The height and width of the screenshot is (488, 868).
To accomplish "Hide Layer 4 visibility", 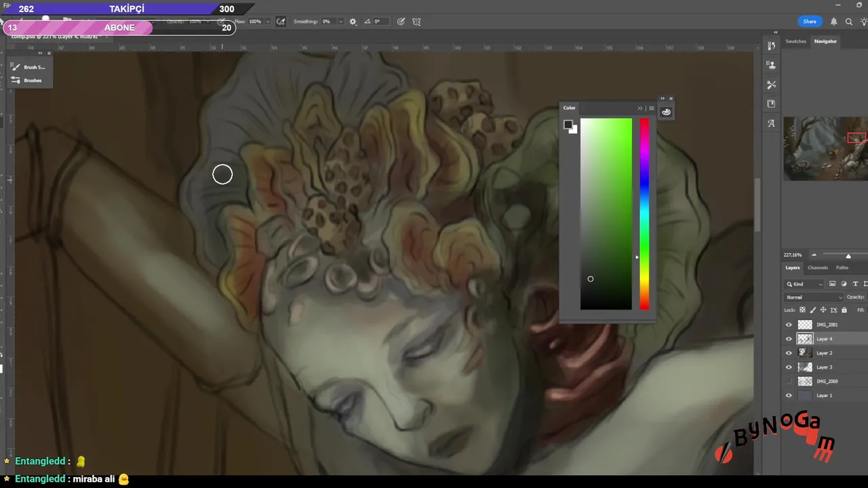I will coord(789,339).
